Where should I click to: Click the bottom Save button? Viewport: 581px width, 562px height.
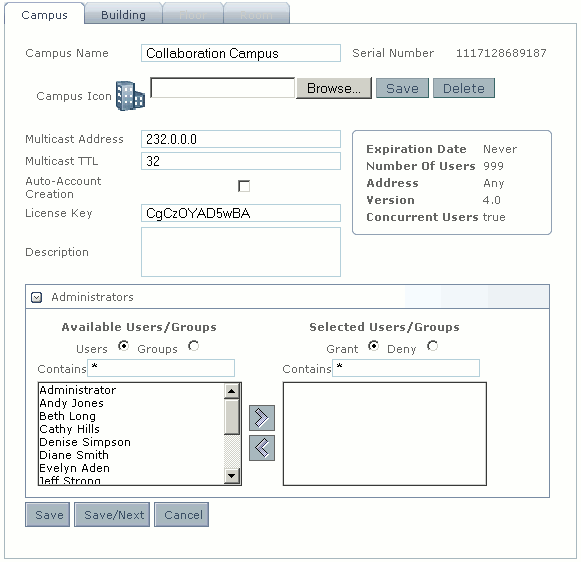tap(47, 515)
